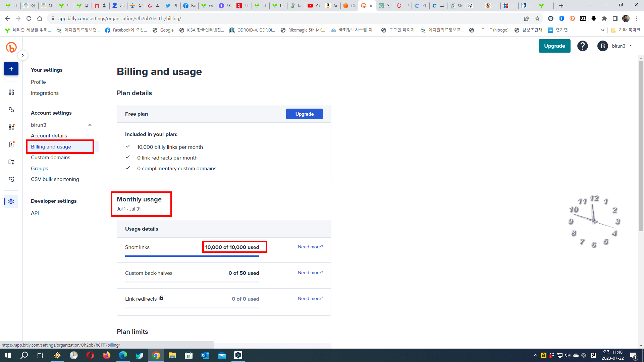Open the Links icon in sidebar
Screen dimensions: 644x362
[11, 110]
